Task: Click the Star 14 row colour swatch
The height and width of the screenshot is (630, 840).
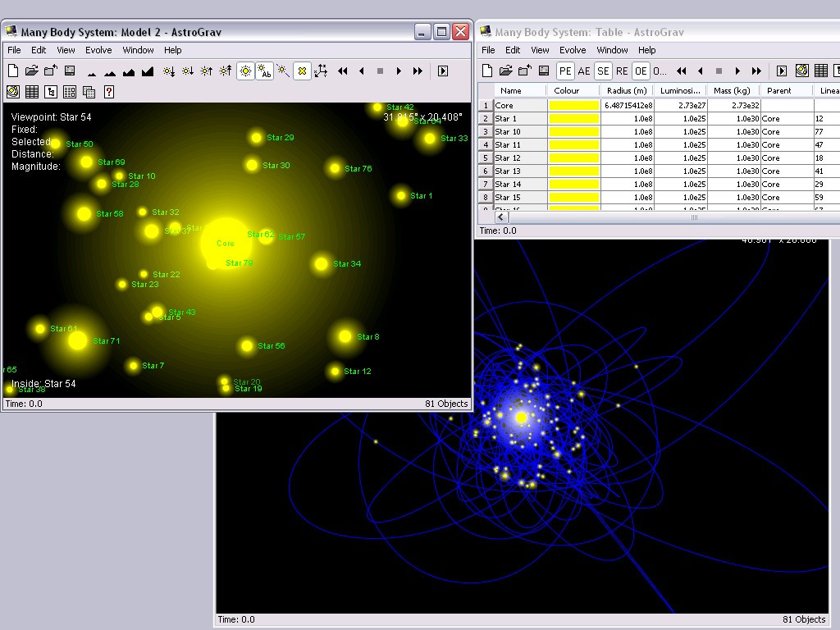Action: coord(573,185)
